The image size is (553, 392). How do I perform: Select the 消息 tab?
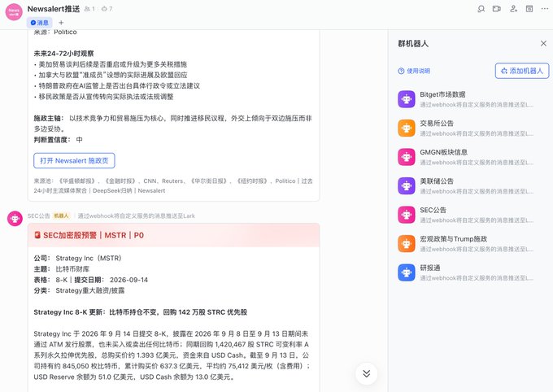40,23
